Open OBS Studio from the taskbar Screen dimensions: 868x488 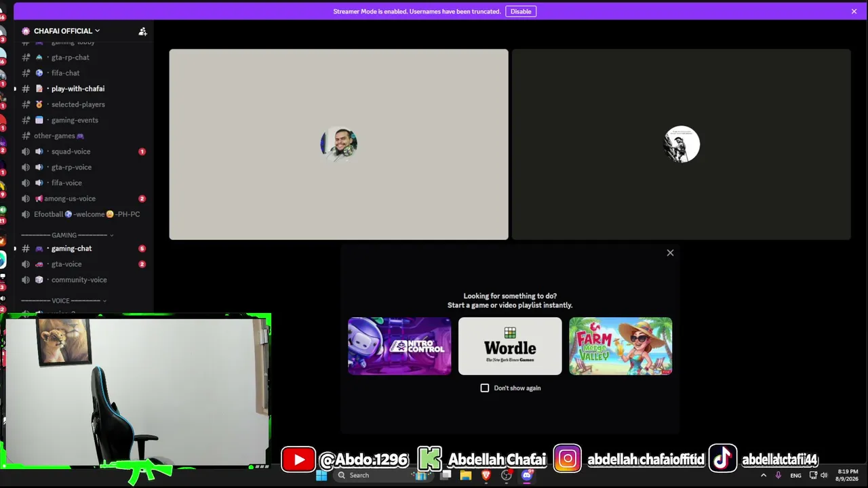pos(507,475)
